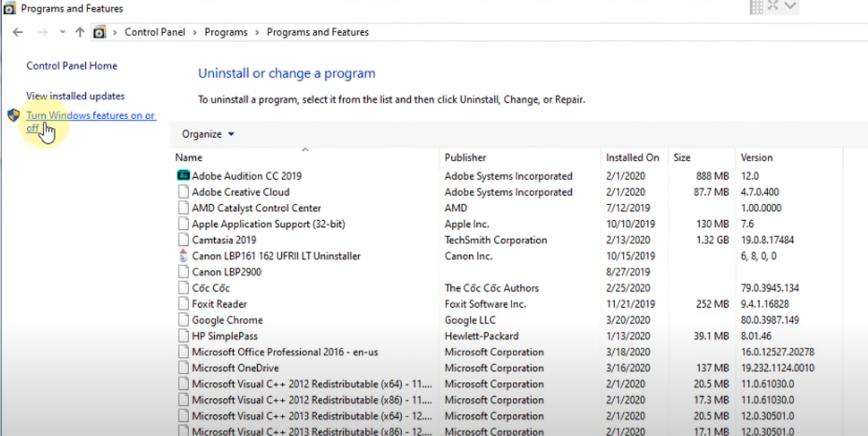The height and width of the screenshot is (436, 868).
Task: Sort list by Name column header
Action: click(189, 158)
